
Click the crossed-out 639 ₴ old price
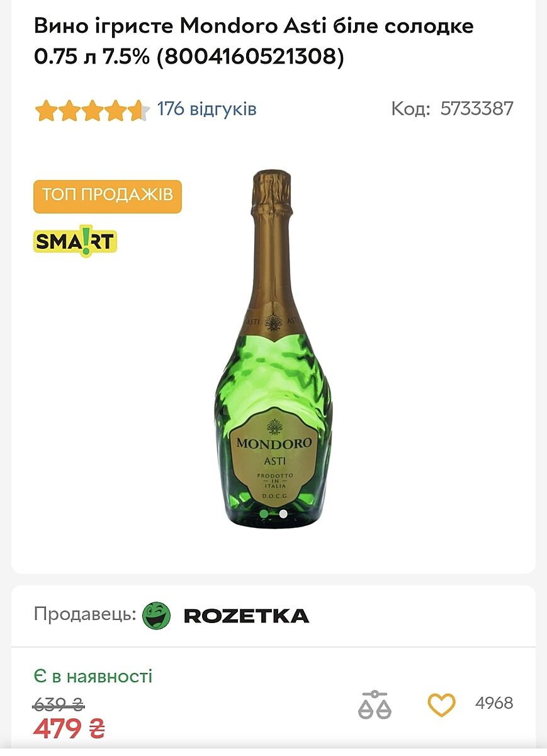[x=59, y=703]
